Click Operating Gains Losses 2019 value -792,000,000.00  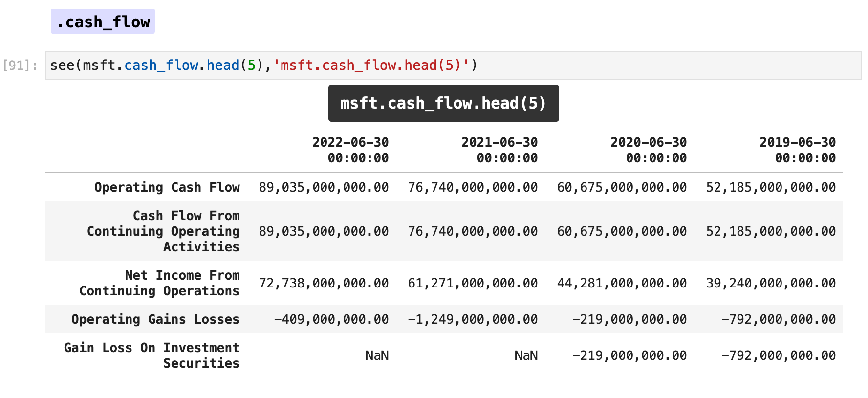(779, 319)
